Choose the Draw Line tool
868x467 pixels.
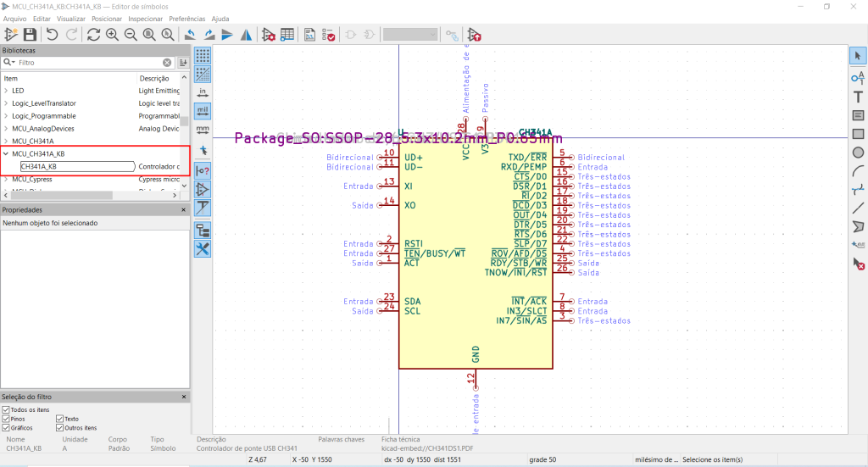pyautogui.click(x=858, y=208)
